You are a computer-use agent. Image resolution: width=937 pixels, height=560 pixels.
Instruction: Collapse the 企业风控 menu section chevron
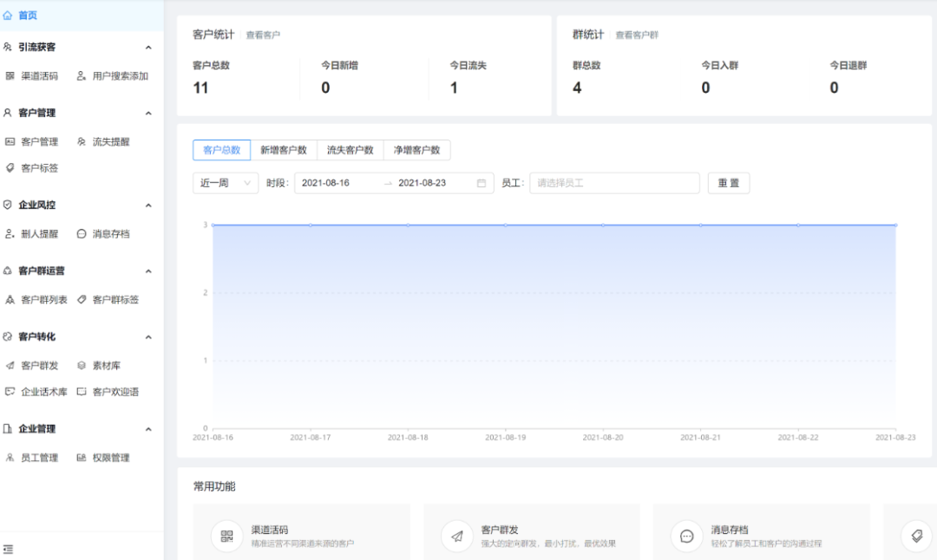pyautogui.click(x=148, y=205)
